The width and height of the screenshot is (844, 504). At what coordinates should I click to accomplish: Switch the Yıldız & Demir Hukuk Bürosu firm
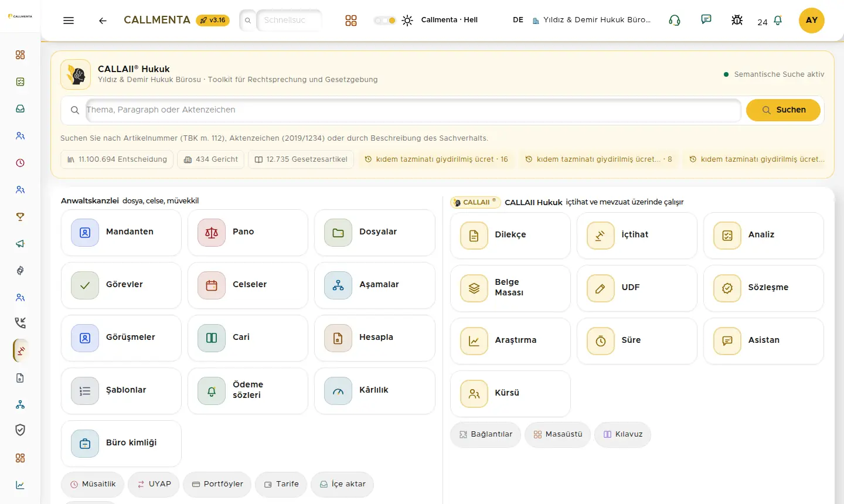(591, 20)
